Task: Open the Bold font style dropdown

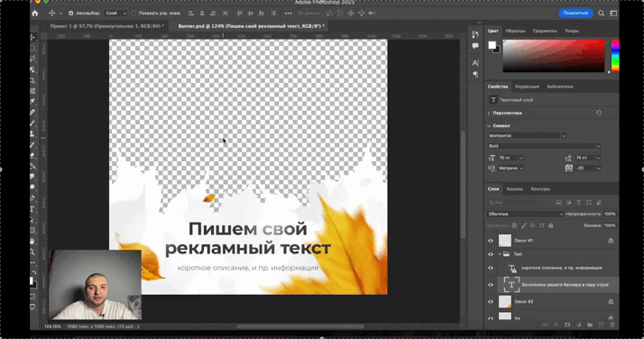Action: point(598,146)
